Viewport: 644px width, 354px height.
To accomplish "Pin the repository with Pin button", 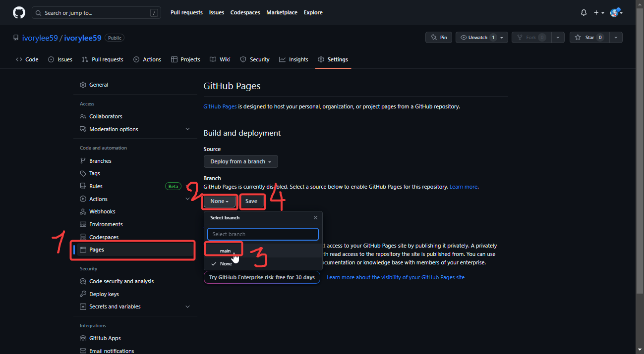I will (439, 38).
